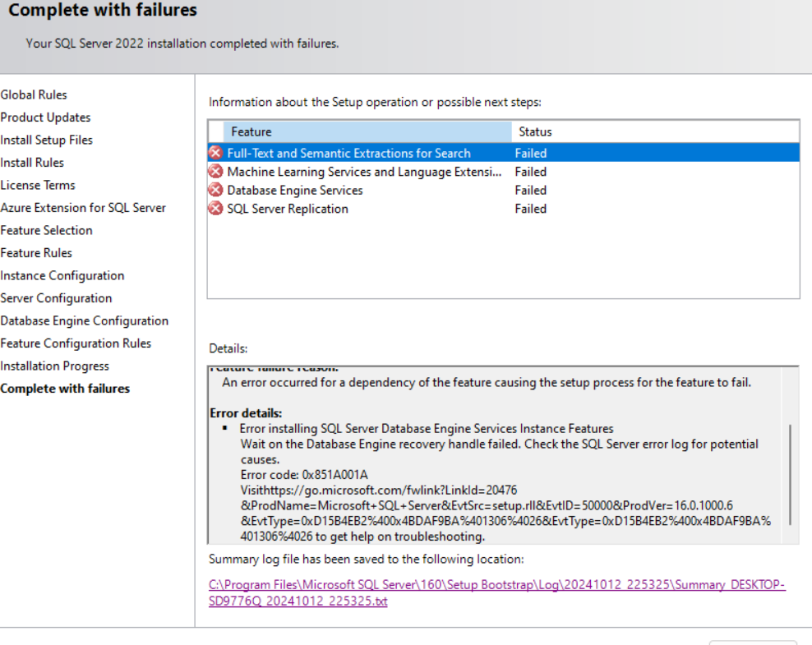Click the Failed status of Machine Learning Services
The image size is (812, 645).
pyautogui.click(x=531, y=172)
